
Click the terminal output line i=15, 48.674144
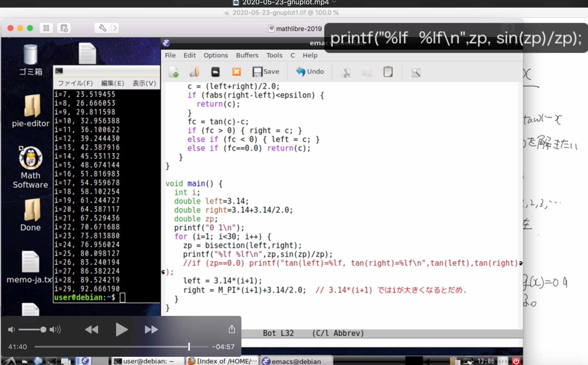[87, 165]
